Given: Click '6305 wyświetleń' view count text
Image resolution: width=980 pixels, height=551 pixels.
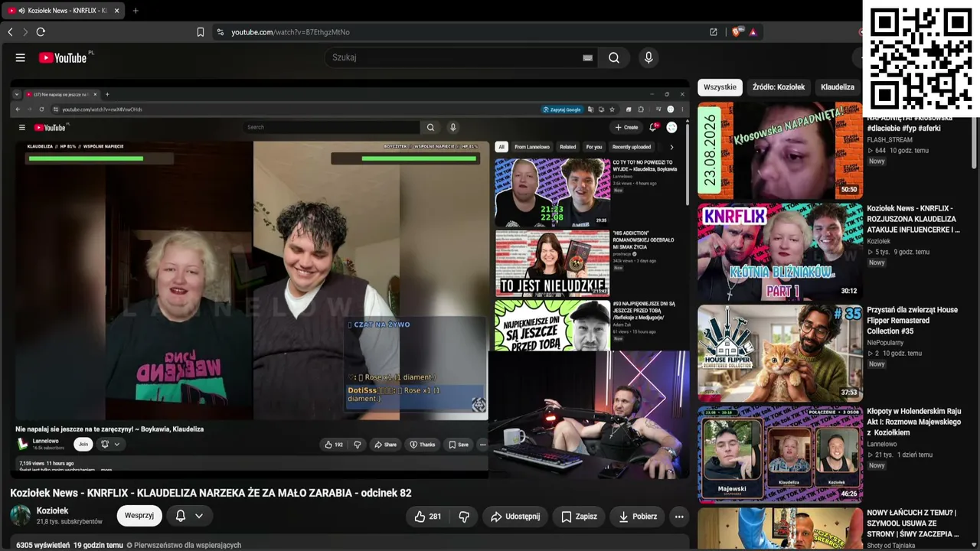Looking at the screenshot, I should pos(43,546).
